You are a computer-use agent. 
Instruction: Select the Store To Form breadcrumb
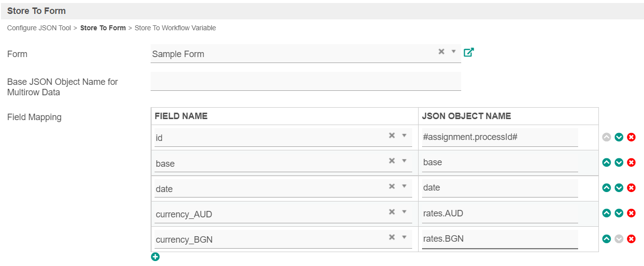[103, 28]
